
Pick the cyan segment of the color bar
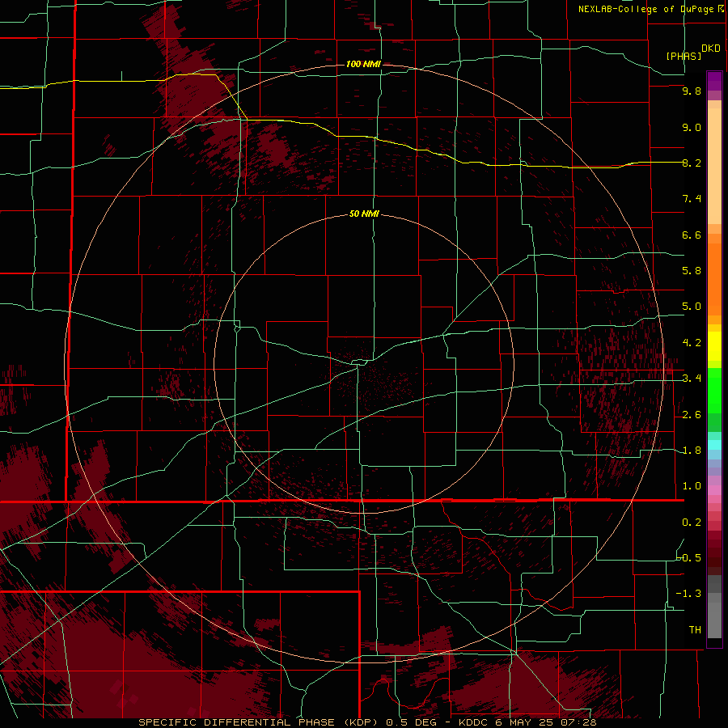pyautogui.click(x=714, y=444)
